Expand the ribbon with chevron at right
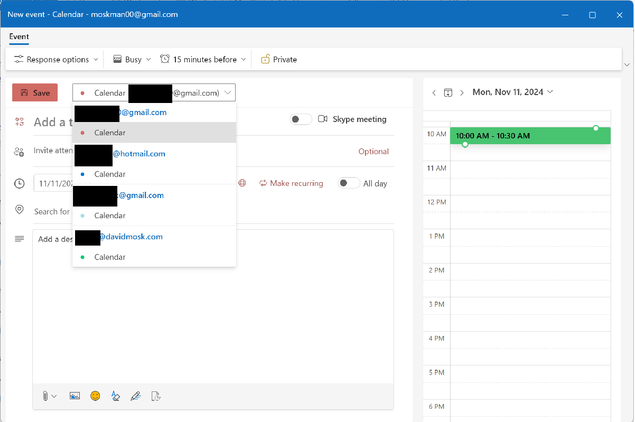 click(x=627, y=65)
